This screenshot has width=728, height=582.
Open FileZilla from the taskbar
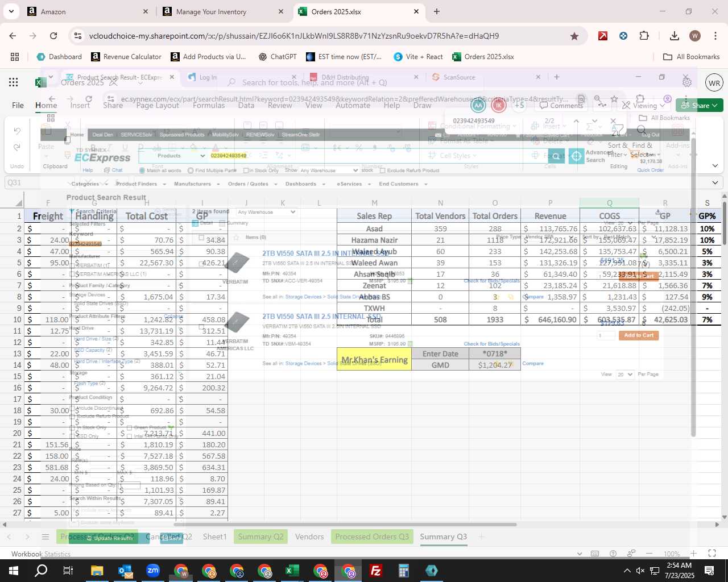375,571
